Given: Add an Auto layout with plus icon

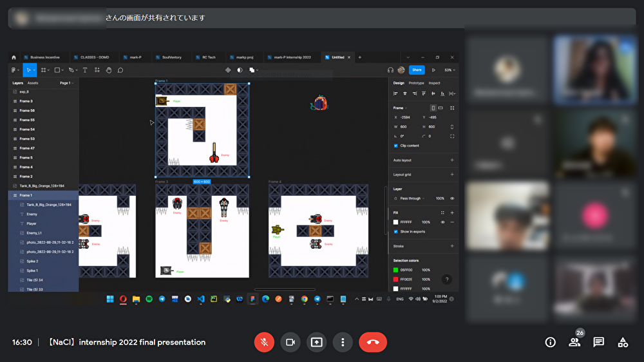Looking at the screenshot, I should click(x=451, y=160).
